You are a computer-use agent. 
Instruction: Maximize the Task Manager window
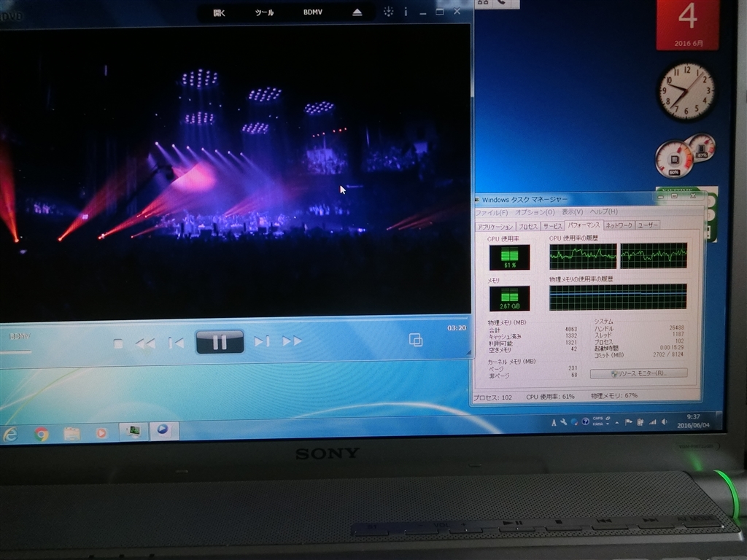[x=674, y=195]
